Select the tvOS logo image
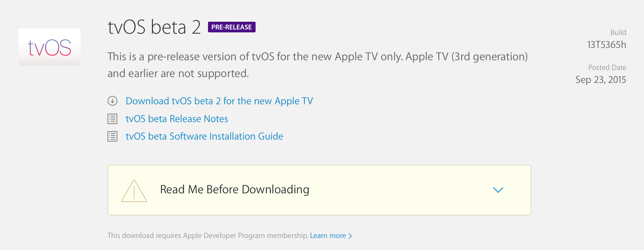Viewport: 644px width, 250px height. point(49,47)
